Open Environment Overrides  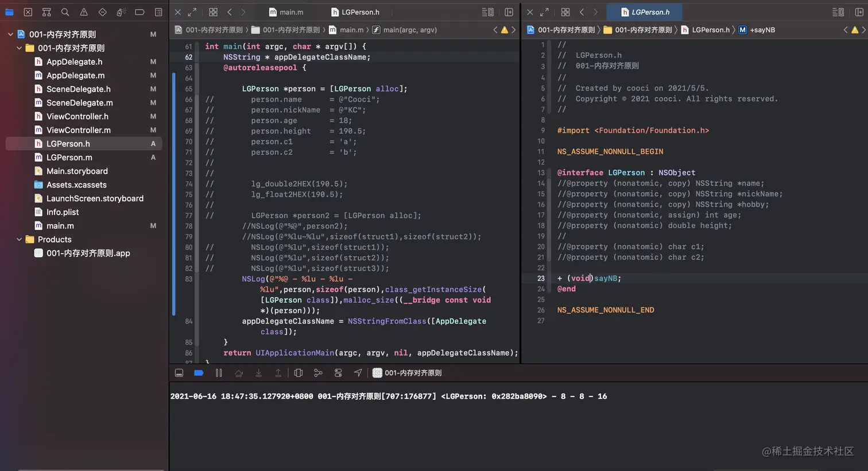[x=338, y=373]
